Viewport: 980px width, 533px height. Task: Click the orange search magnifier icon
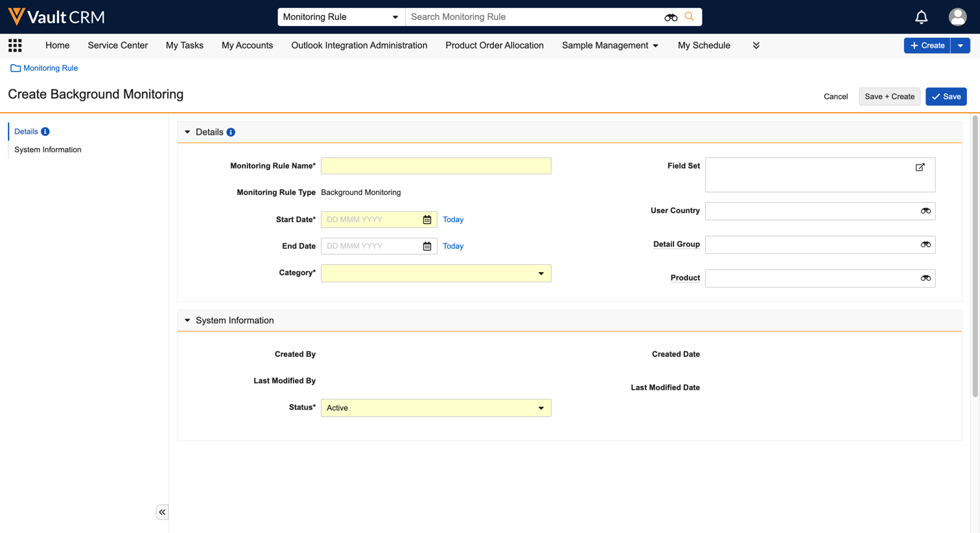[x=689, y=17]
